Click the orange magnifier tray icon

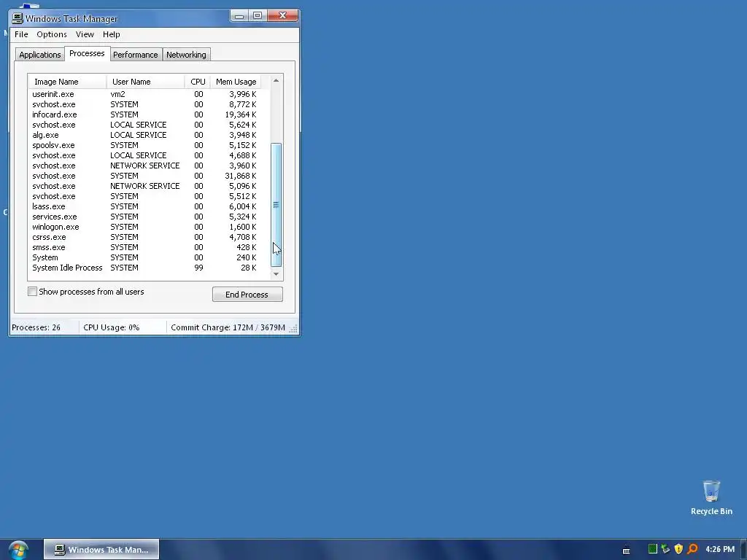(x=692, y=549)
